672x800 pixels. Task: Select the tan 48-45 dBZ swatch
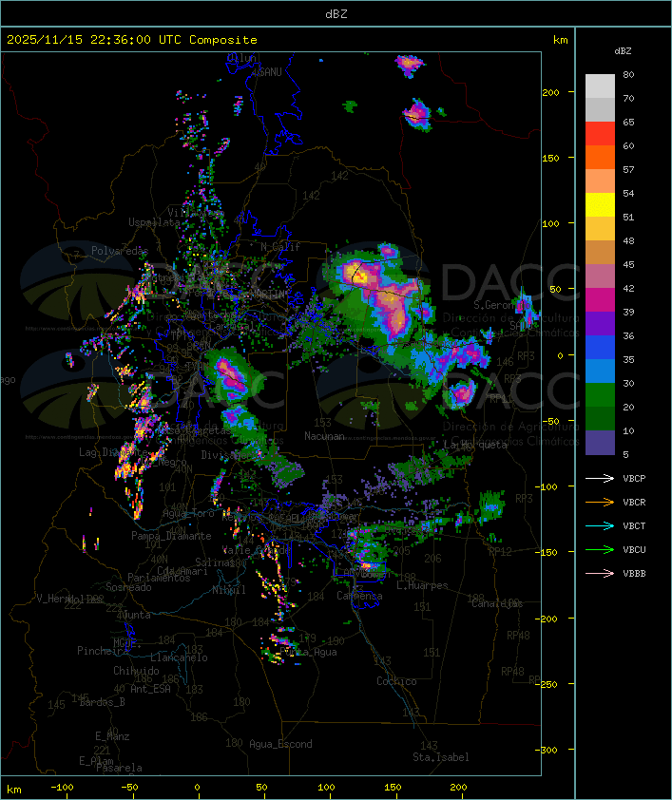click(600, 253)
